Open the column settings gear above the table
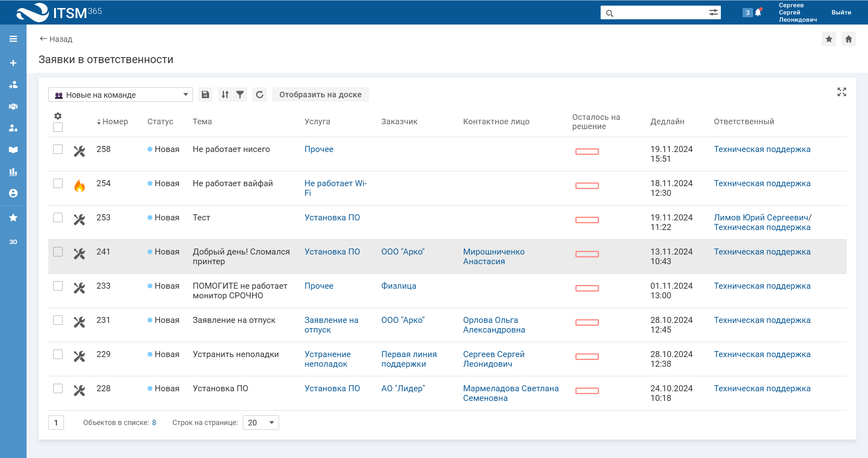The height and width of the screenshot is (458, 868). (x=58, y=116)
